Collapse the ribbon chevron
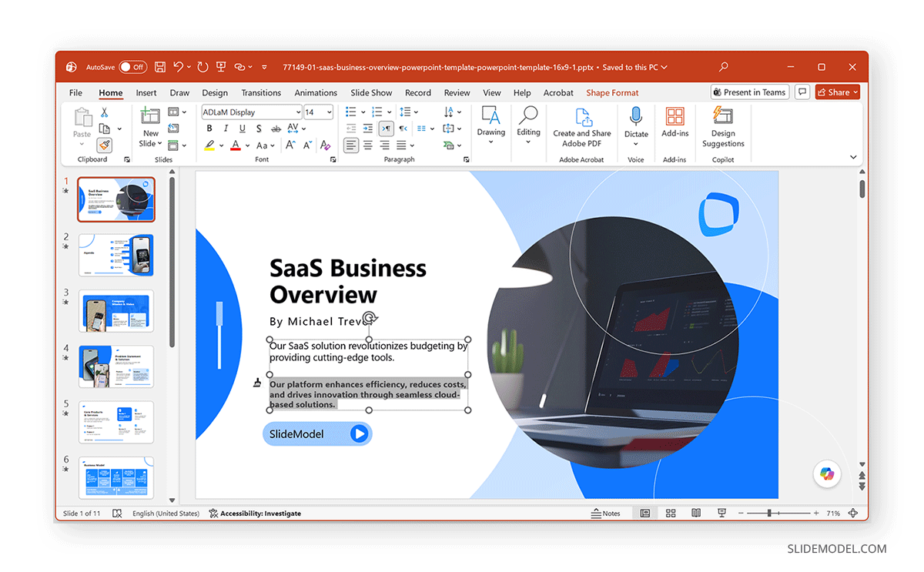This screenshot has height=572, width=924. click(x=853, y=158)
